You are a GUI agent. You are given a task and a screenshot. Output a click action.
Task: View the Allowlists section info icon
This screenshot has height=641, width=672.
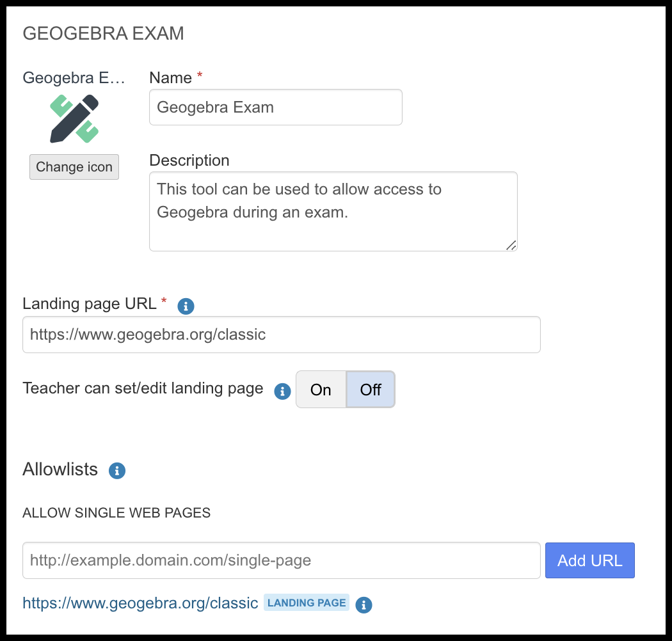point(117,471)
